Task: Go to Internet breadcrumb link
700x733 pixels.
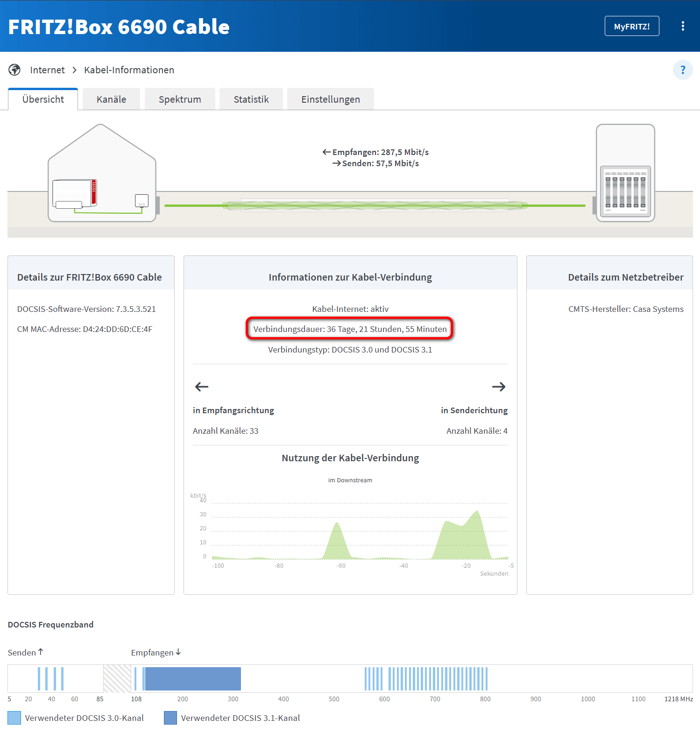Action: coord(47,70)
